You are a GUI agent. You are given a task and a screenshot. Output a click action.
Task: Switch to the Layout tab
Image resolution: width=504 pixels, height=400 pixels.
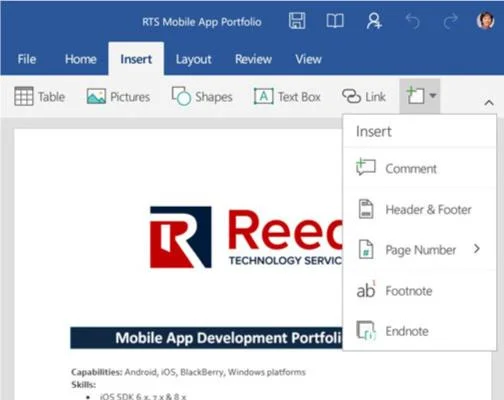pyautogui.click(x=194, y=59)
